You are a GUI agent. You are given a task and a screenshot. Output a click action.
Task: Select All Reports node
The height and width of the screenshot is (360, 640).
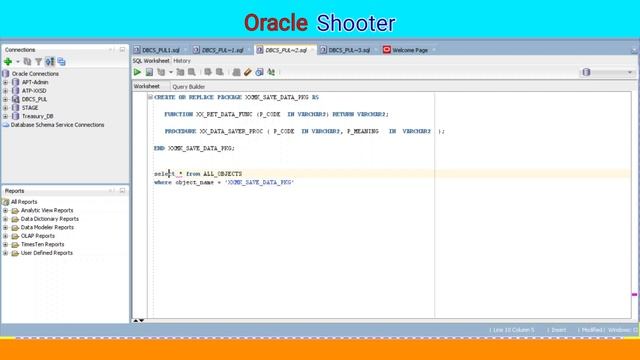(24, 202)
